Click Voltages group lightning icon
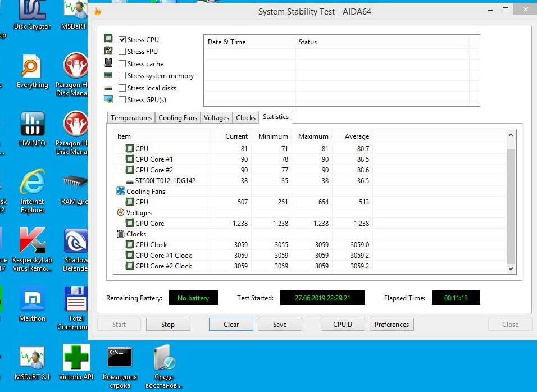537x392 pixels. 121,212
